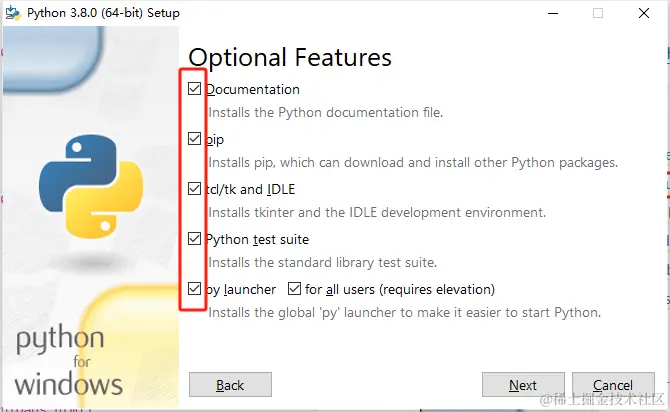The height and width of the screenshot is (412, 670).
Task: Uncheck the for all users checkbox
Action: (294, 289)
